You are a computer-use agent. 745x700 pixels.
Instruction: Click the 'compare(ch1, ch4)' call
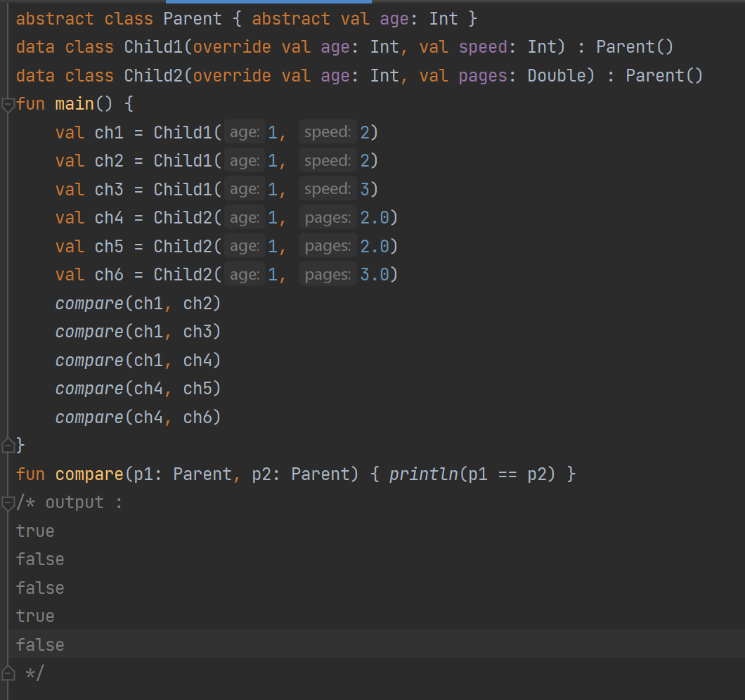tap(138, 361)
